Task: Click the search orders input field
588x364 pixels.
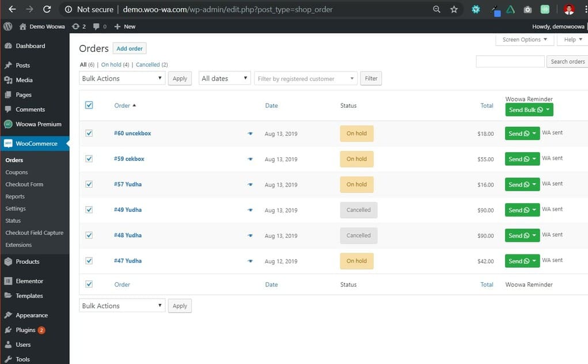Action: pyautogui.click(x=510, y=62)
